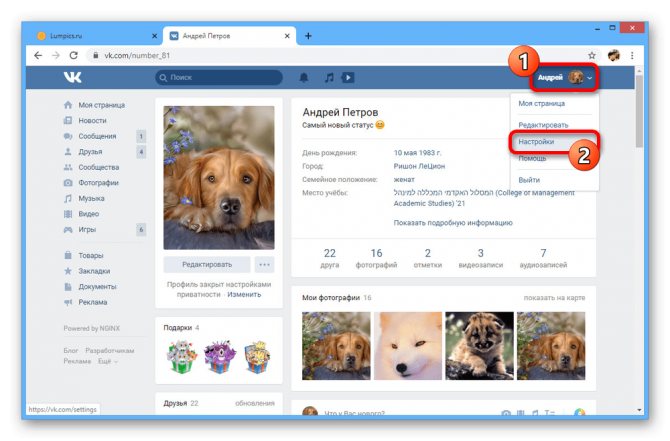Screen dimensions: 670x441
Task: Open Сообщения in the left sidebar
Action: (97, 136)
